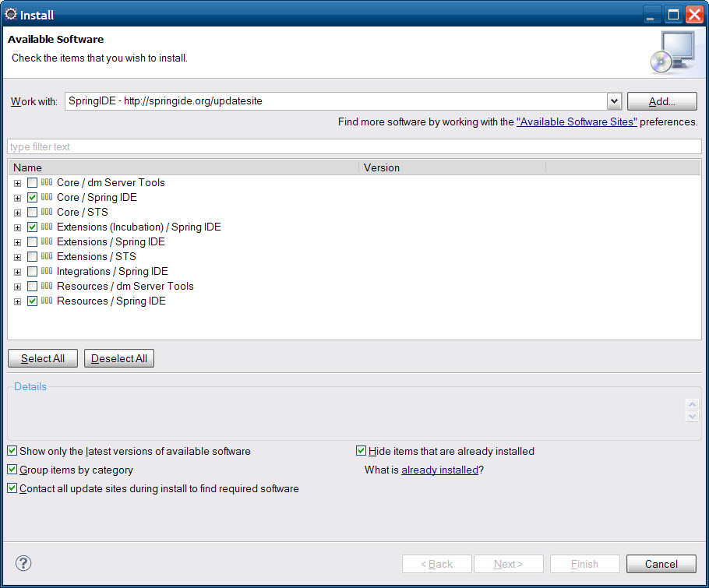Click category icon beside Extensions (Incubation) / Spring IDE
The height and width of the screenshot is (588, 709).
click(x=47, y=227)
